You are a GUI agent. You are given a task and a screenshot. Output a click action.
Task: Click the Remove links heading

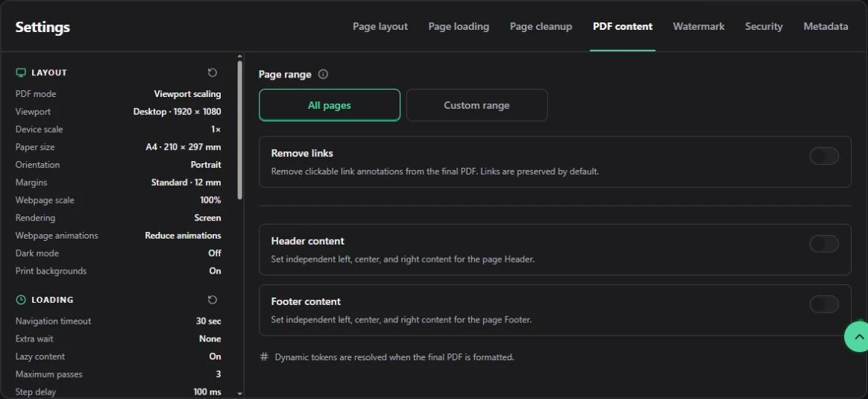pos(302,154)
